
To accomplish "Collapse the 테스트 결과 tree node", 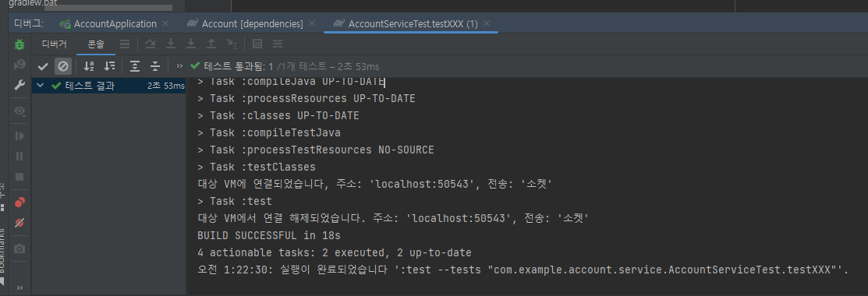I will pos(41,86).
